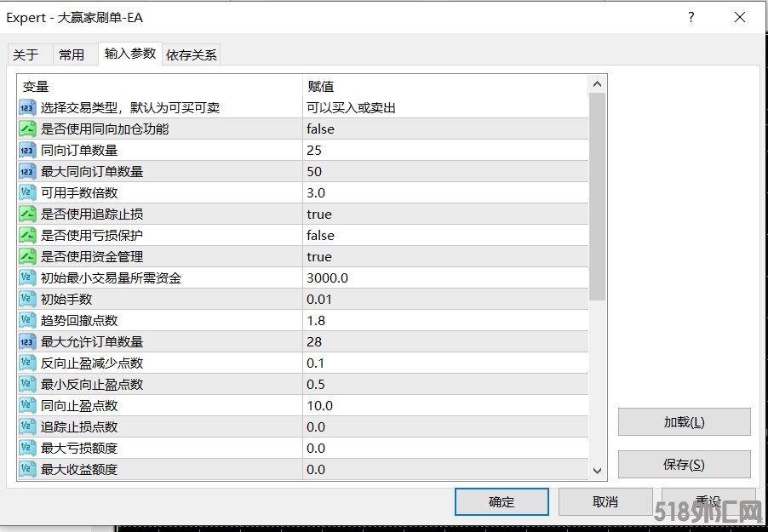Image resolution: width=768 pixels, height=532 pixels.
Task: Confirm with the 确定 button
Action: pos(501,501)
